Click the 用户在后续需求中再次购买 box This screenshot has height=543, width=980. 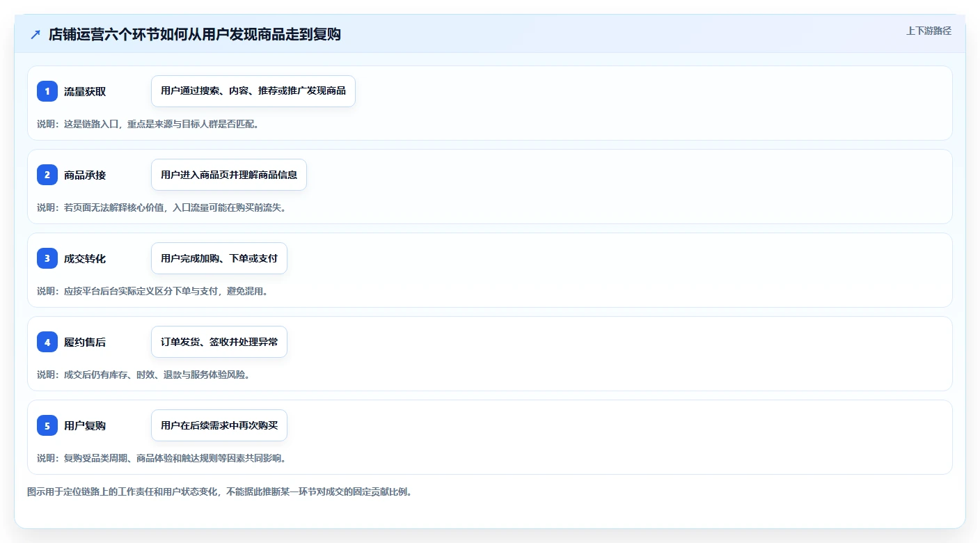219,425
